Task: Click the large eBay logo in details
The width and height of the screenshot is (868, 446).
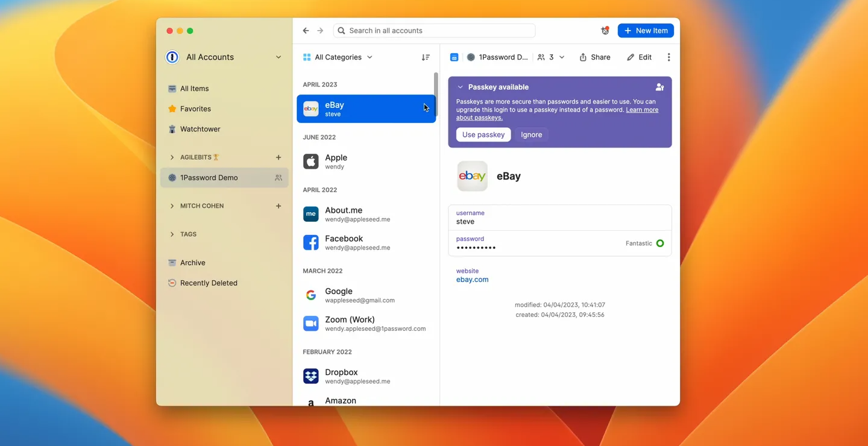Action: coord(472,177)
